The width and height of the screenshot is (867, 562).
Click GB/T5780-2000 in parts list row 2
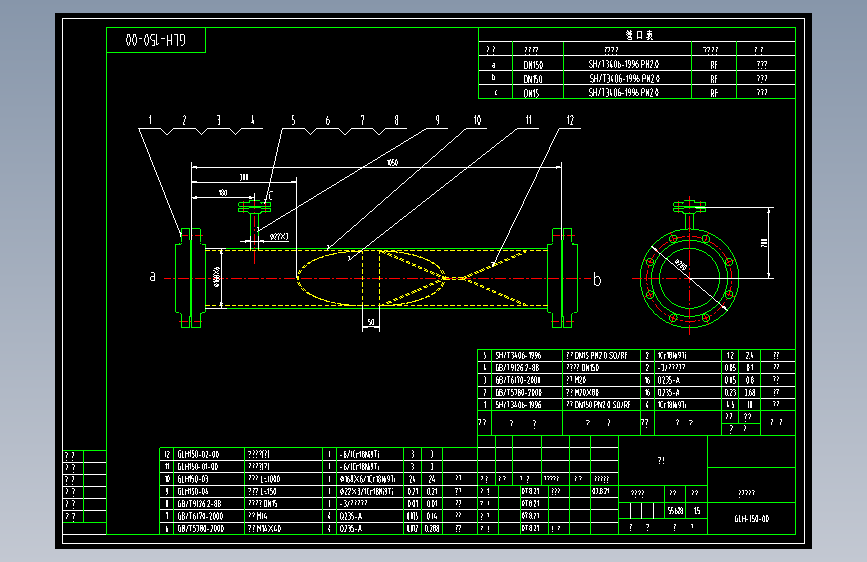(518, 392)
